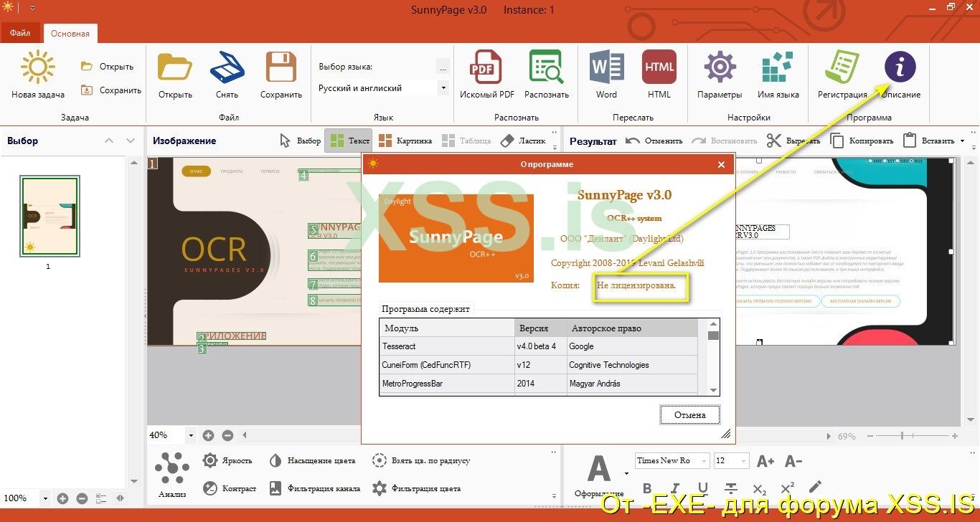980x522 pixels.
Task: Toggle the Текст region tool
Action: [x=348, y=141]
